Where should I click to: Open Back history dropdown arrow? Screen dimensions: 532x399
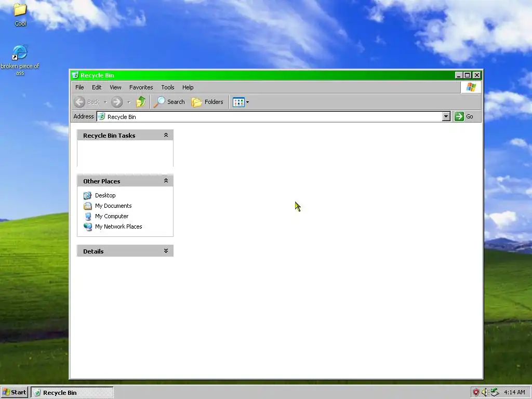pyautogui.click(x=105, y=102)
